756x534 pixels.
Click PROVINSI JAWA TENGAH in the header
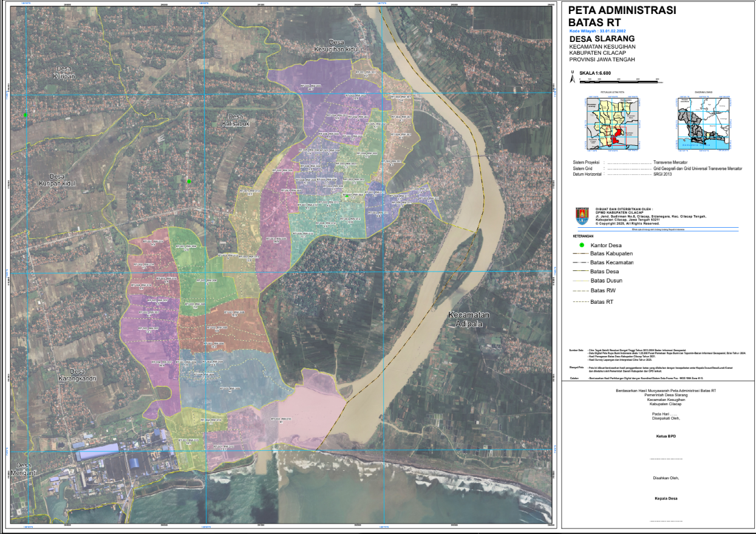coord(602,60)
